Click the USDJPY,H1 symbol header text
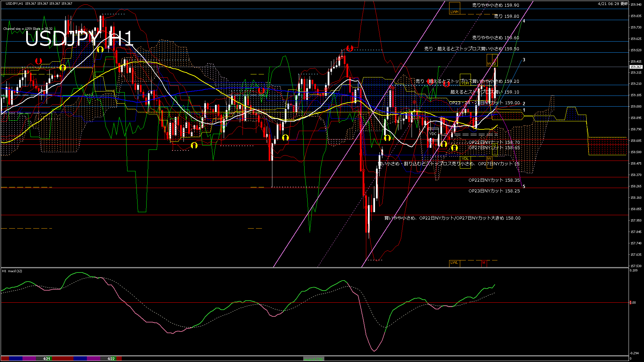The width and height of the screenshot is (644, 362). tap(14, 4)
